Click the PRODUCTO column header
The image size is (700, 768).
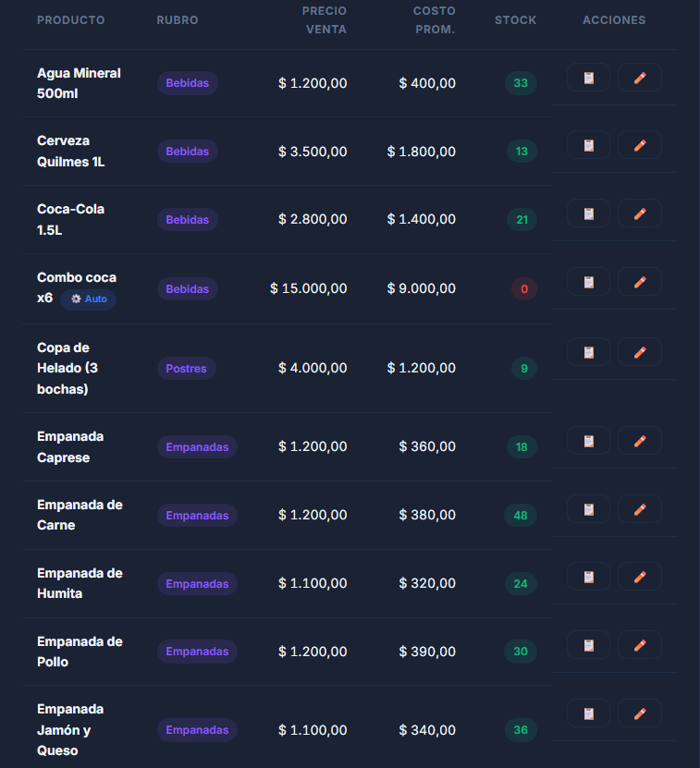coord(71,19)
